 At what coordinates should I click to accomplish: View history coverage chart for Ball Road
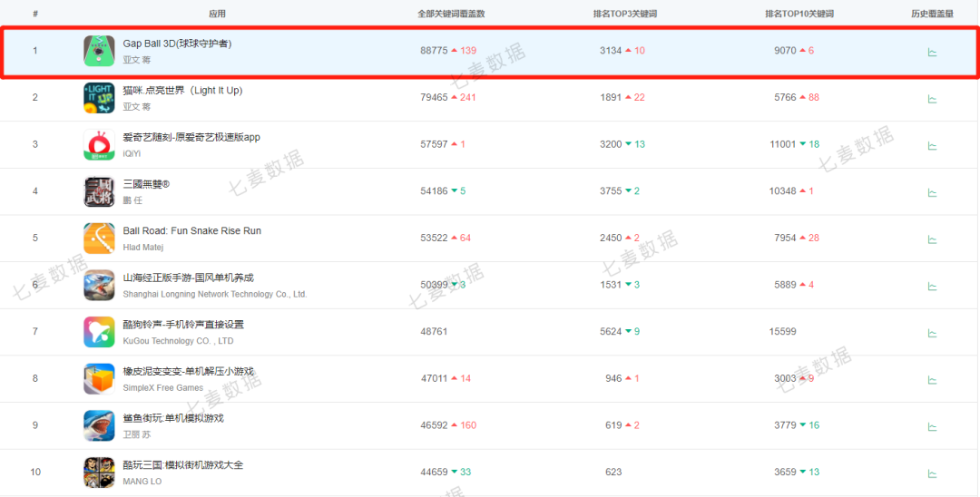[932, 239]
